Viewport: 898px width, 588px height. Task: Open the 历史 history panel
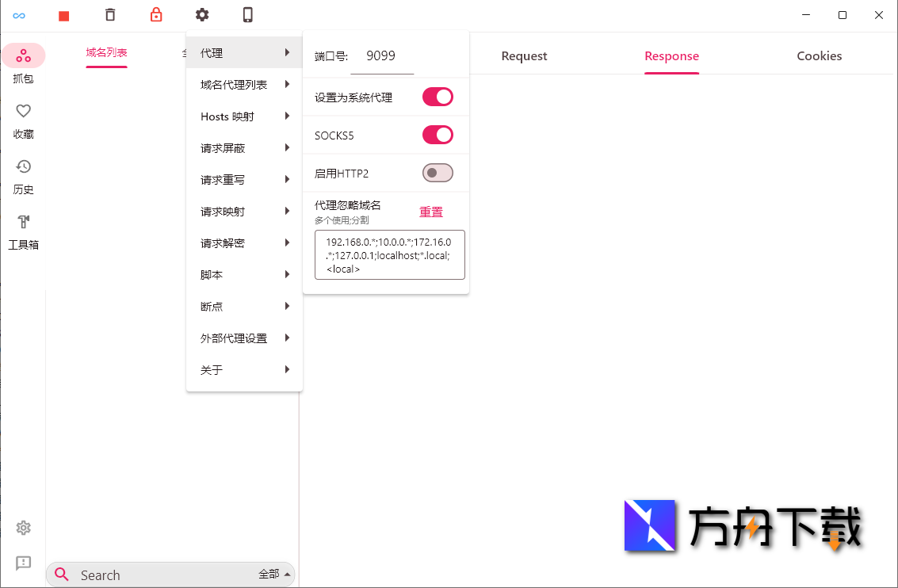(23, 177)
